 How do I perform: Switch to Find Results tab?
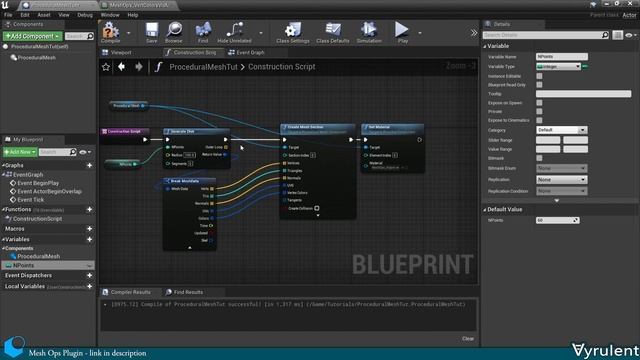tap(184, 292)
